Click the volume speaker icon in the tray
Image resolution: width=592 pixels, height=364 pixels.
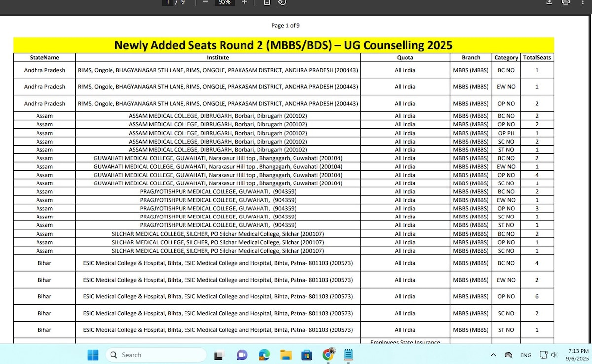554,355
